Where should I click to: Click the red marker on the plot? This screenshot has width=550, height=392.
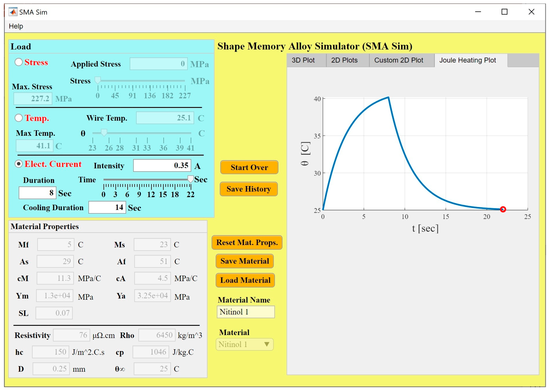point(503,209)
